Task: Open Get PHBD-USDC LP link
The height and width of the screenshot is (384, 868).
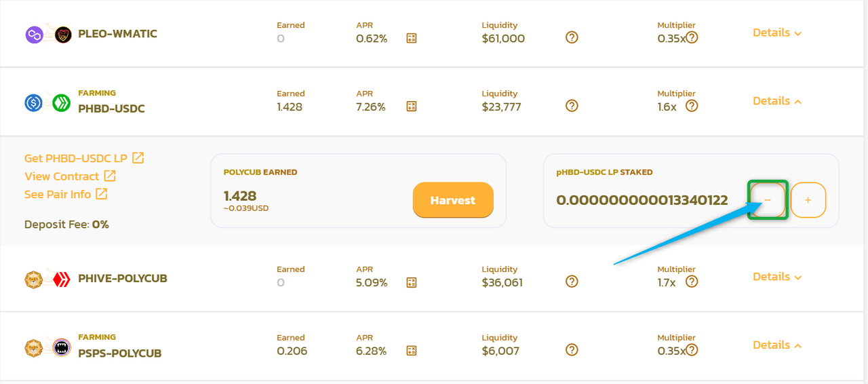Action: point(84,158)
